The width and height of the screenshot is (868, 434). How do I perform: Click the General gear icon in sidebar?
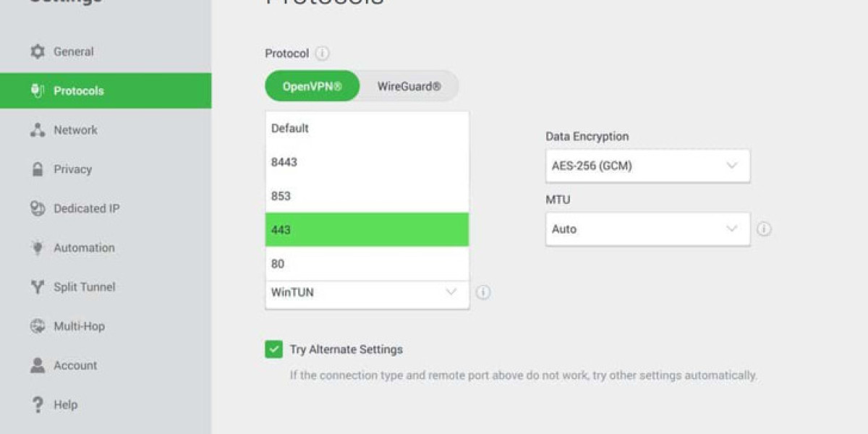(38, 52)
